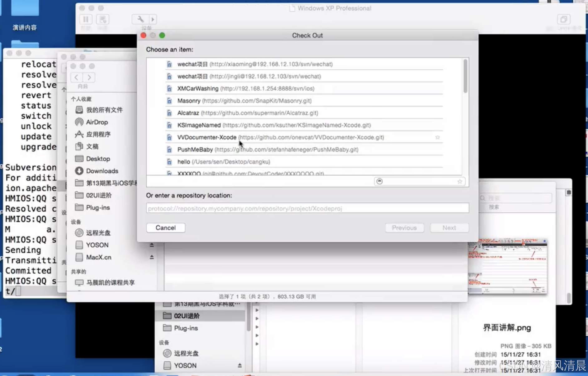Toggle the favorites star filter below list
588x376 pixels.
point(460,181)
